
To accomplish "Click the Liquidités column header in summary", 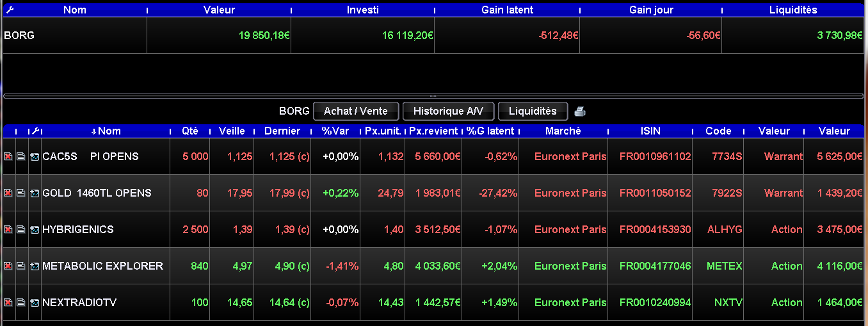I will coord(793,10).
